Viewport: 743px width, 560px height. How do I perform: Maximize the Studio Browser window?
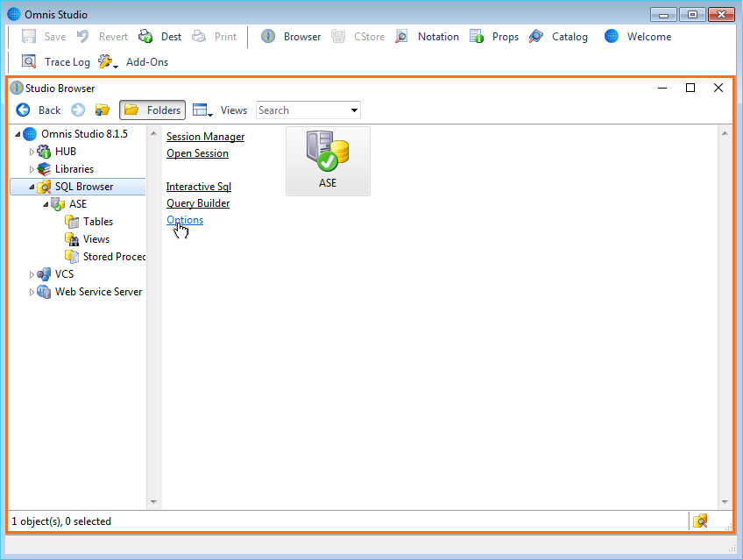690,88
